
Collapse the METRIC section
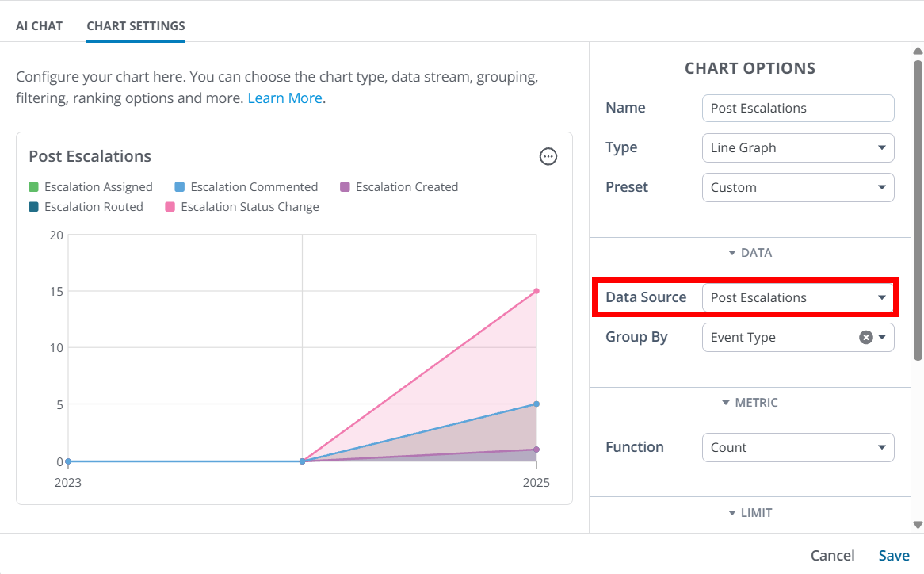pyautogui.click(x=750, y=403)
